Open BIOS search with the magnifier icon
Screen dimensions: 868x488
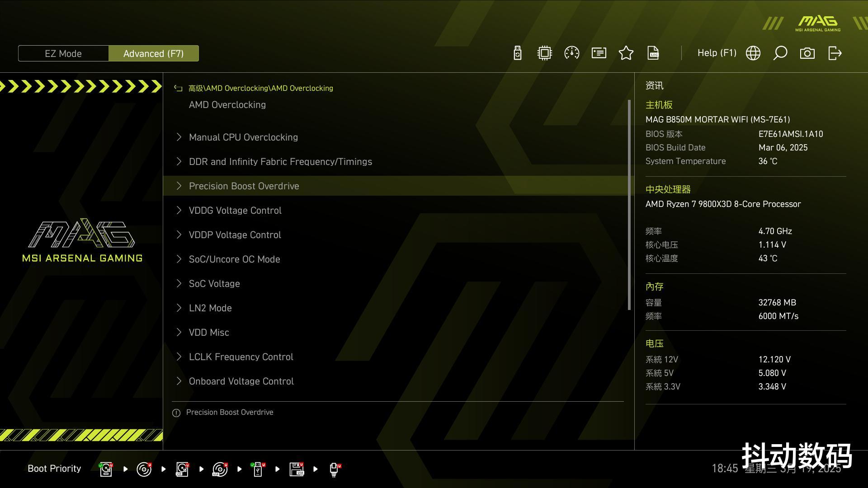pos(780,53)
